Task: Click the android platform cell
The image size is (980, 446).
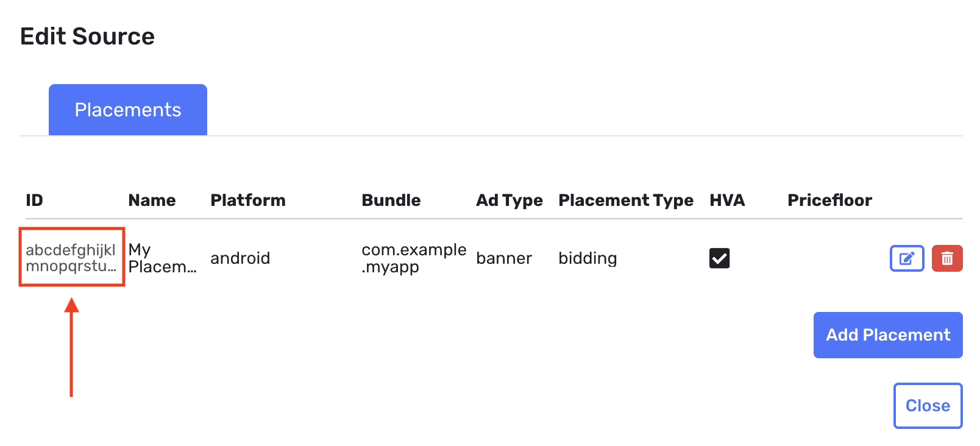Action: pos(240,258)
